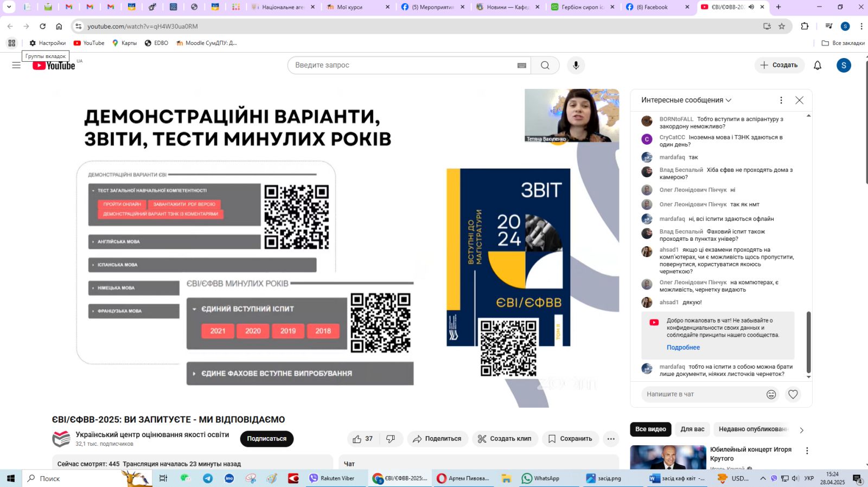The height and width of the screenshot is (487, 868).
Task: Select the Все видео chip
Action: click(650, 430)
